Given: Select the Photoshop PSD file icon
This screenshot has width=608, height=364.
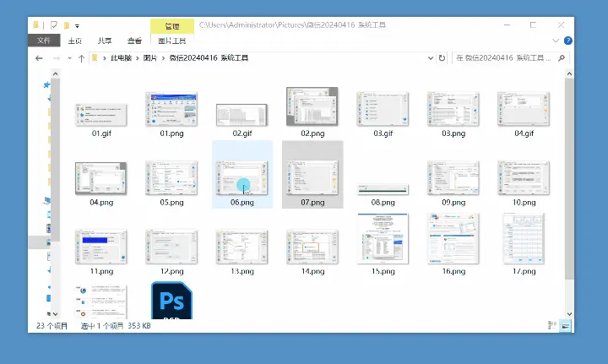Looking at the screenshot, I should point(171,301).
